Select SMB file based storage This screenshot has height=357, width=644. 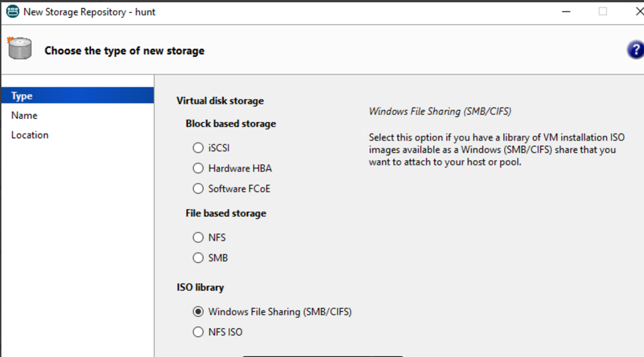tap(198, 258)
